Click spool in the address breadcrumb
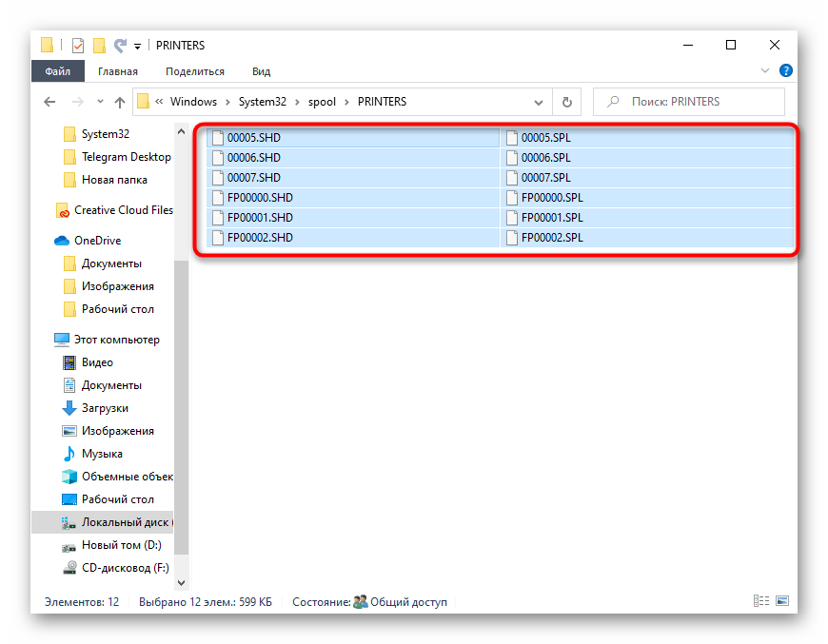 point(322,102)
